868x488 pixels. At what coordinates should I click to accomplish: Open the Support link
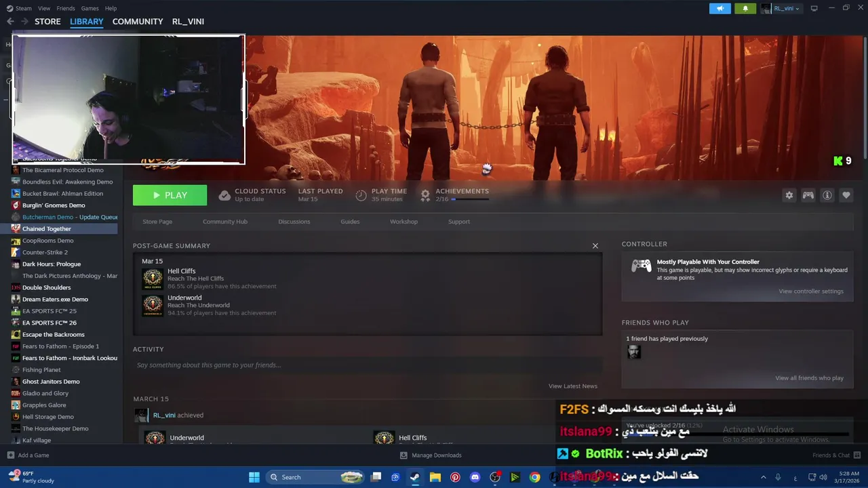pos(459,222)
